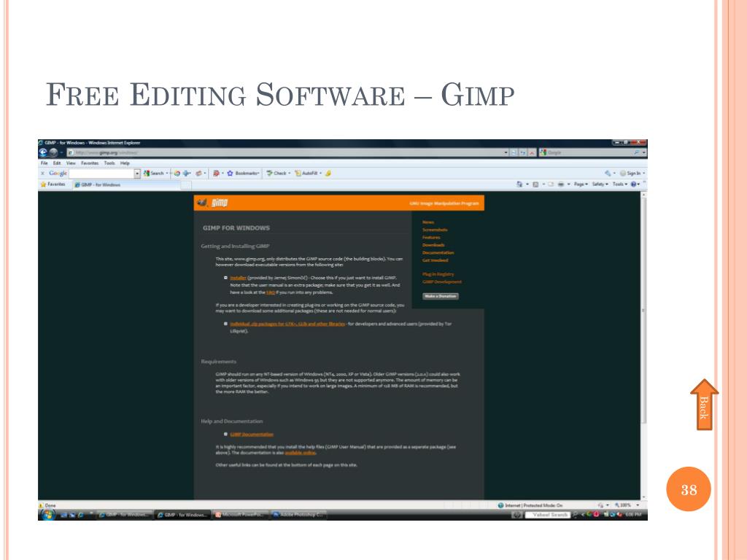Click Screenshots in the GIMP sidebar
Screen dimensions: 747x560
tap(435, 230)
